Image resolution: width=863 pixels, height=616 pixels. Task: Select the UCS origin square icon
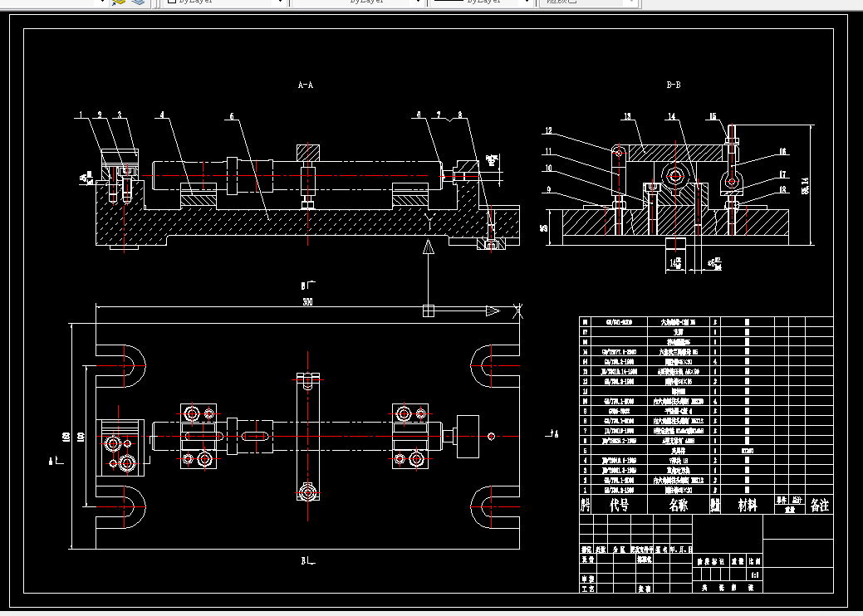click(429, 310)
